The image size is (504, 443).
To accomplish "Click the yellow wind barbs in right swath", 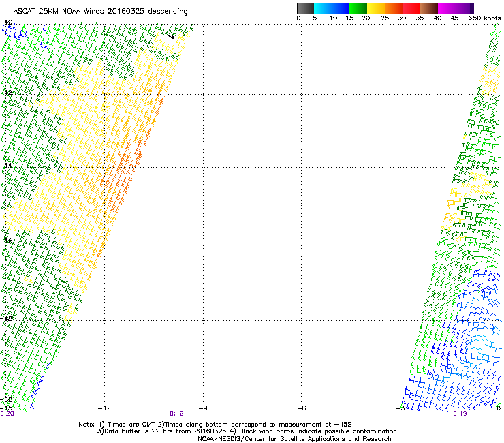I will pos(455,204).
